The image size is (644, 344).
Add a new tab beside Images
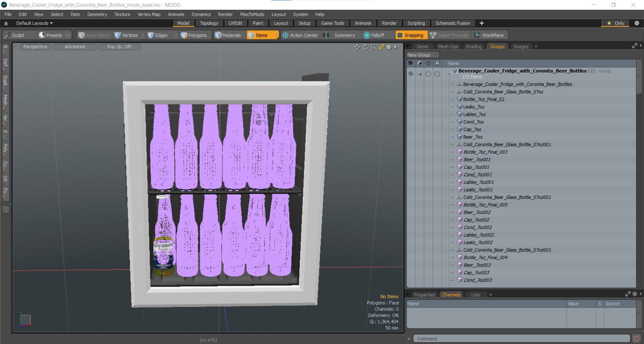click(x=536, y=47)
